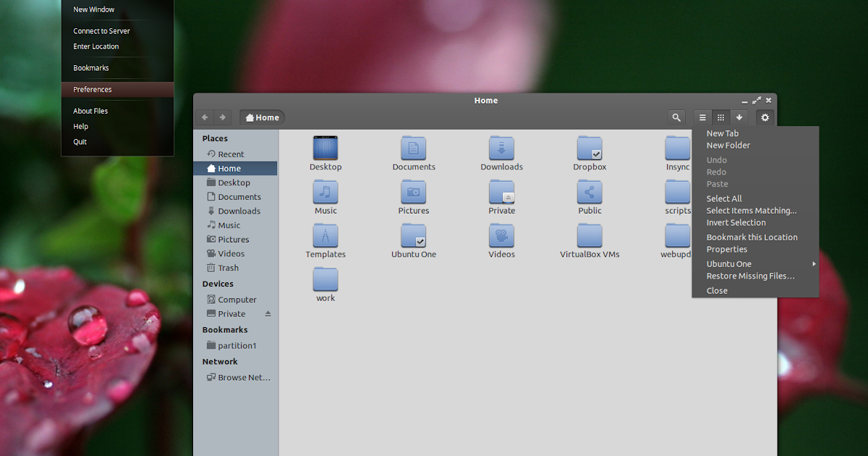Open the VirtualBox VMs folder
868x456 pixels.
pyautogui.click(x=590, y=235)
